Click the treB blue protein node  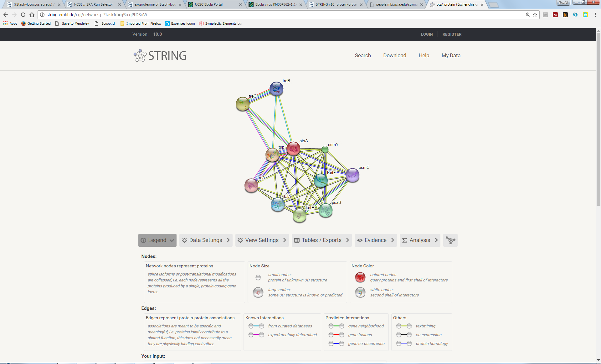click(x=276, y=89)
